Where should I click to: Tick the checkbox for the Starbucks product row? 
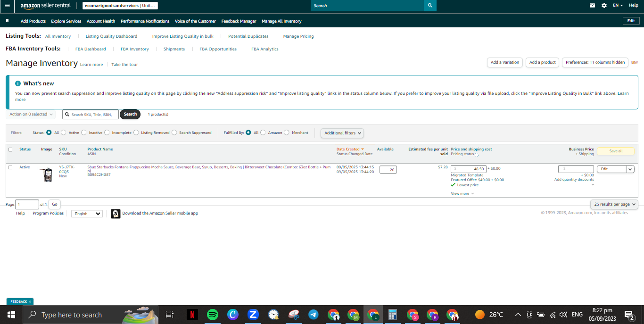coord(10,167)
